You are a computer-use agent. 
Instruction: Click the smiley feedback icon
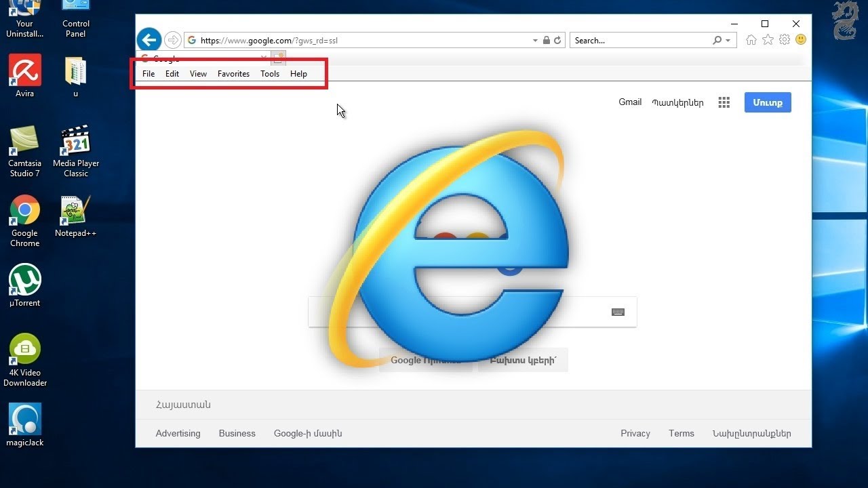point(801,40)
